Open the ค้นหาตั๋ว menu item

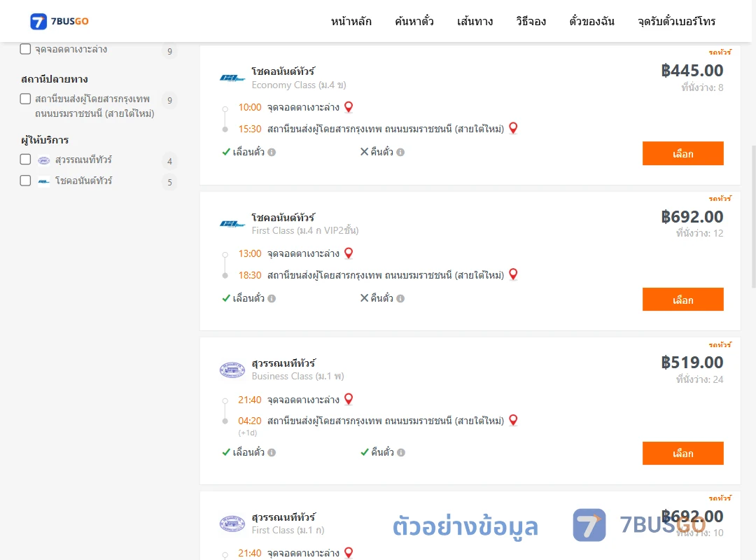[x=414, y=21]
